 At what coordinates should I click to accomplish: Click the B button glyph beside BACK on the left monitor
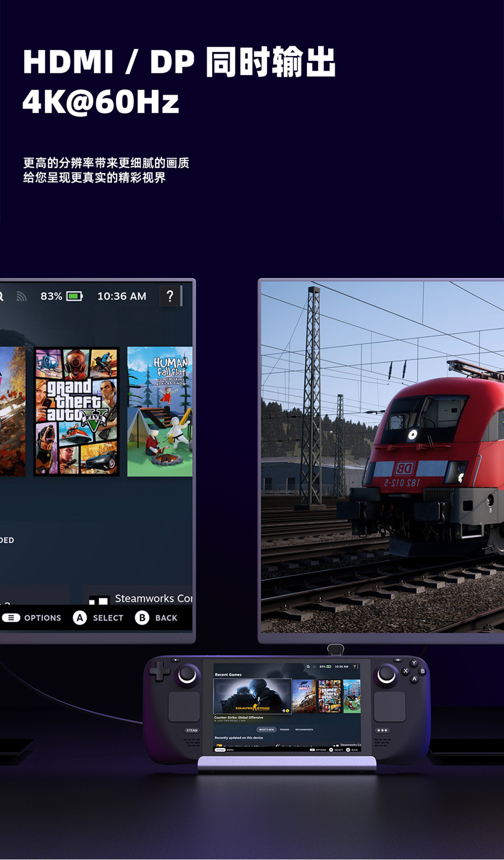[142, 617]
